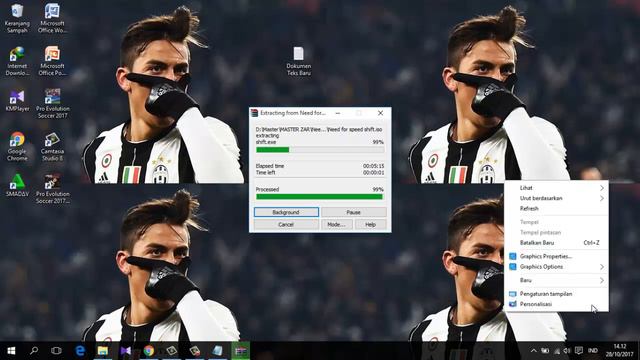The image size is (640, 360).
Task: Switch to KMPlayer in taskbar
Action: [x=125, y=351]
